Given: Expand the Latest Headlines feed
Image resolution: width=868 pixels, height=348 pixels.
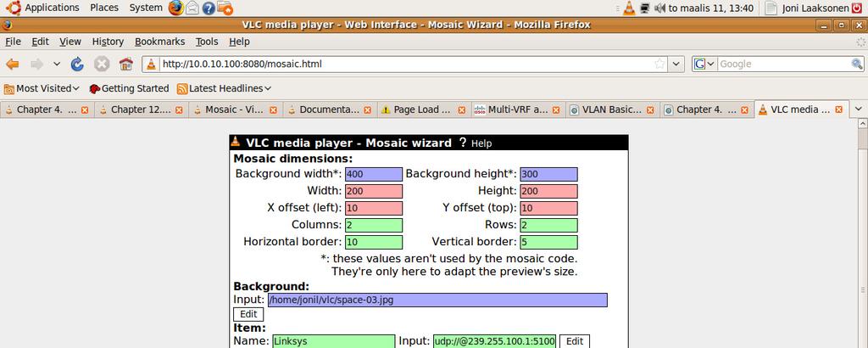Looking at the screenshot, I should point(224,88).
